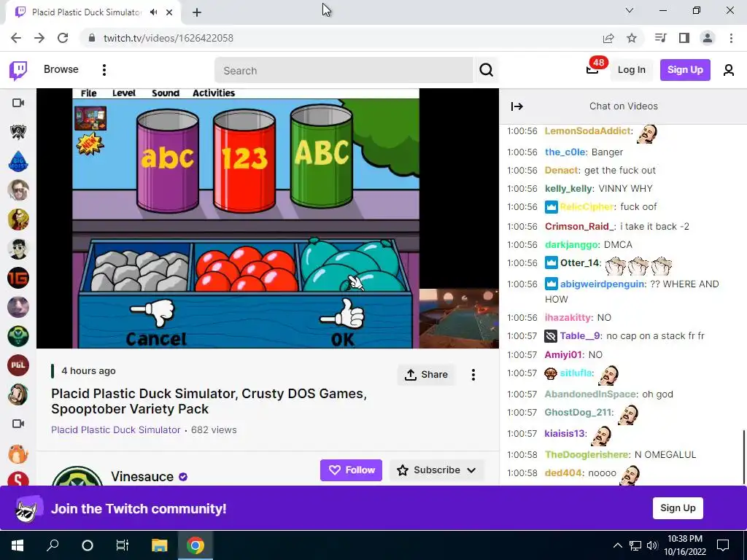747x560 pixels.
Task: Click Sign Up in the purple community banner
Action: tap(678, 508)
